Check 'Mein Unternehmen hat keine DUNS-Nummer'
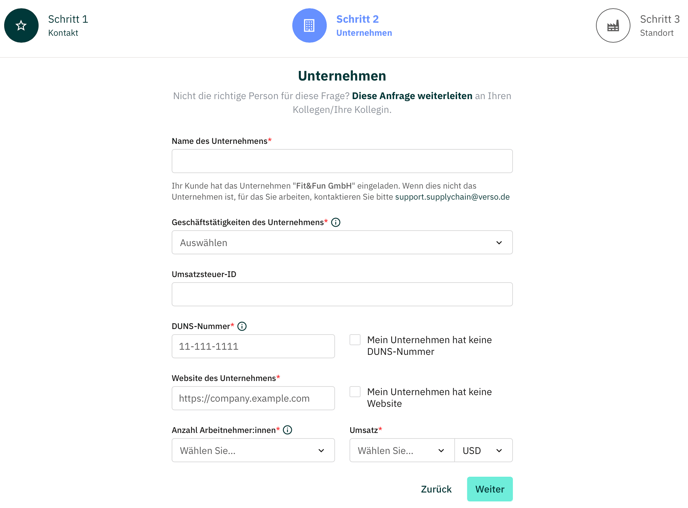Image resolution: width=688 pixels, height=508 pixels. click(x=355, y=340)
